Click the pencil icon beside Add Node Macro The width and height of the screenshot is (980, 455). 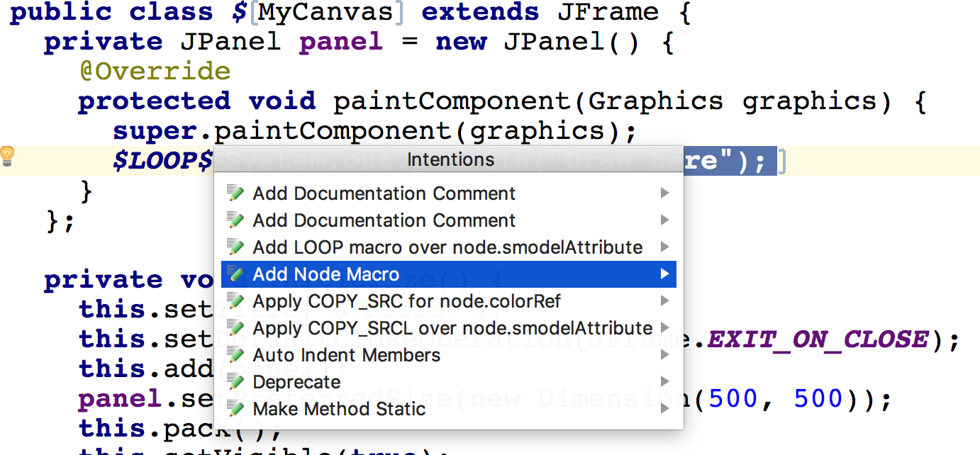pyautogui.click(x=235, y=274)
